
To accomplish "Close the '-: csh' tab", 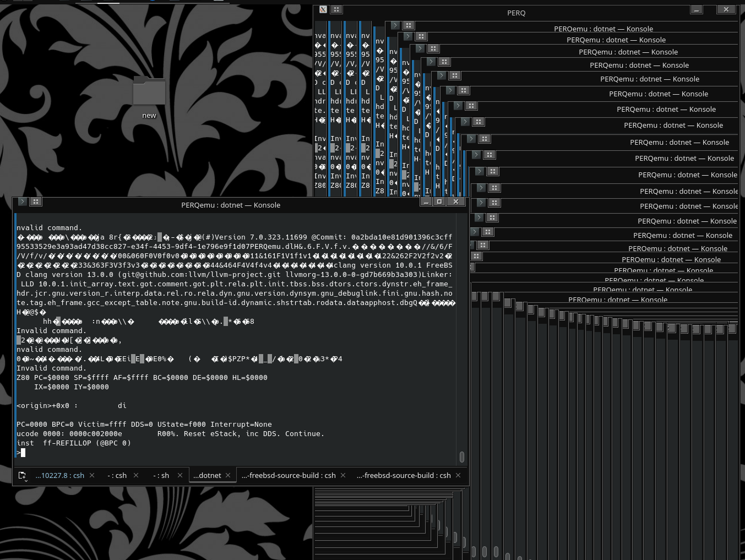I will (136, 475).
